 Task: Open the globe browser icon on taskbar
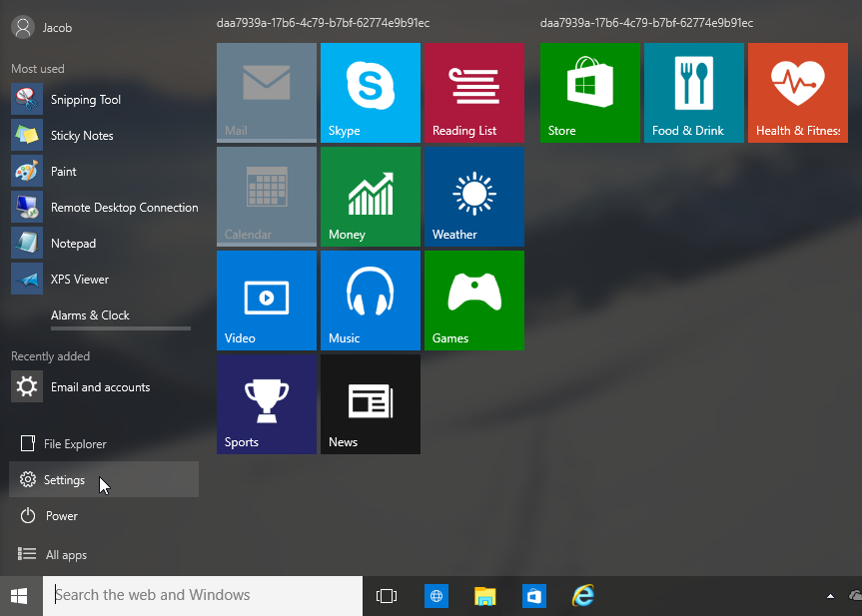point(436,596)
